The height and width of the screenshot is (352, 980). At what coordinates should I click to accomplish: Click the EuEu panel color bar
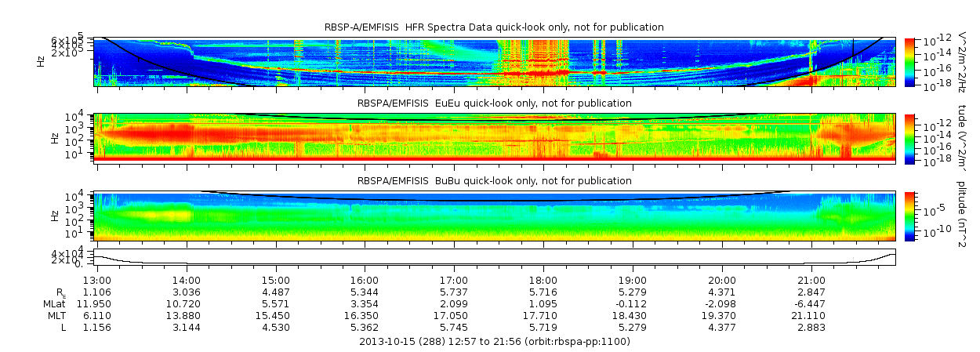(909, 138)
